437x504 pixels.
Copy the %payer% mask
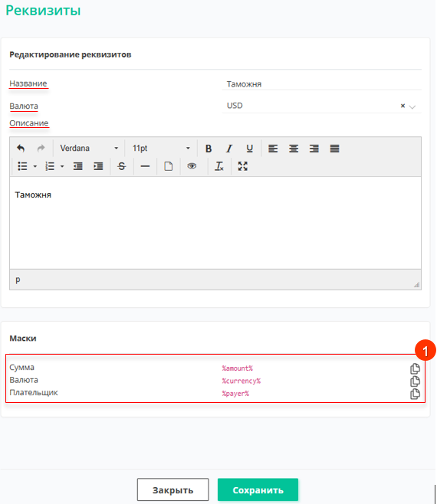click(x=415, y=394)
